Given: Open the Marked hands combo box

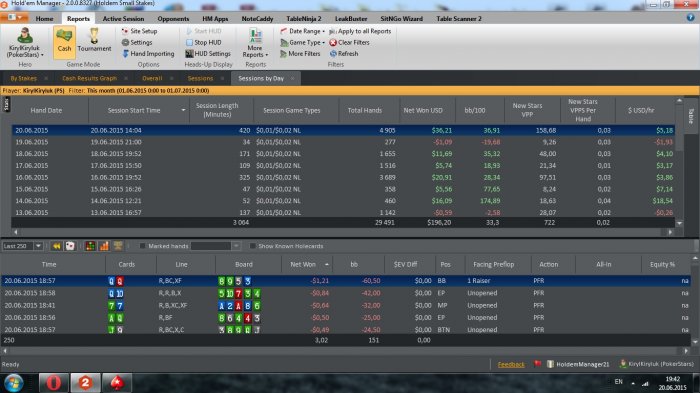Looking at the screenshot, I should 236,246.
